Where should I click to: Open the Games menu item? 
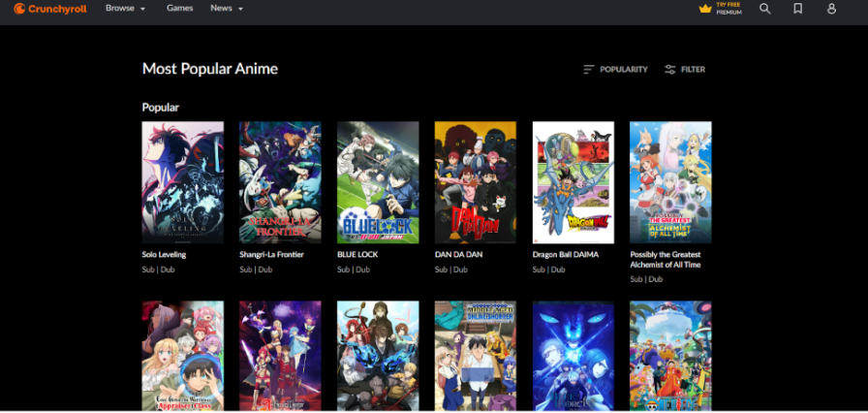[180, 9]
